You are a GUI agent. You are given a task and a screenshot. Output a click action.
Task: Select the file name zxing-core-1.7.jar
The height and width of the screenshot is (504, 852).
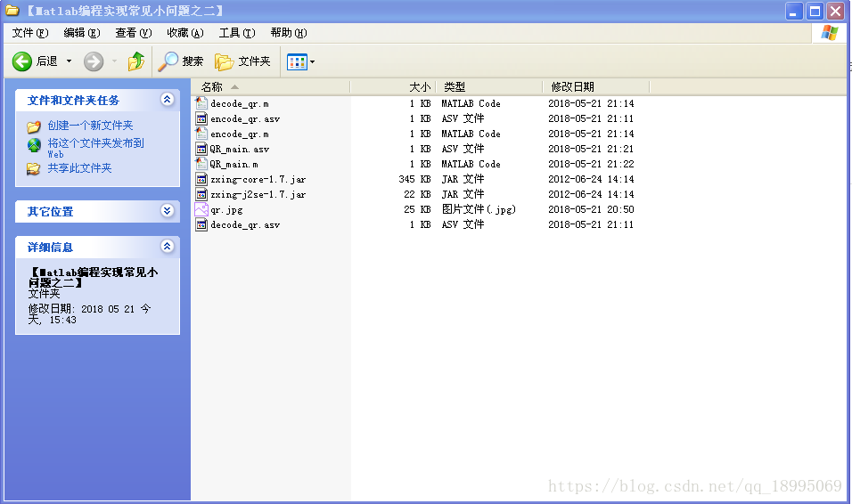coord(258,180)
